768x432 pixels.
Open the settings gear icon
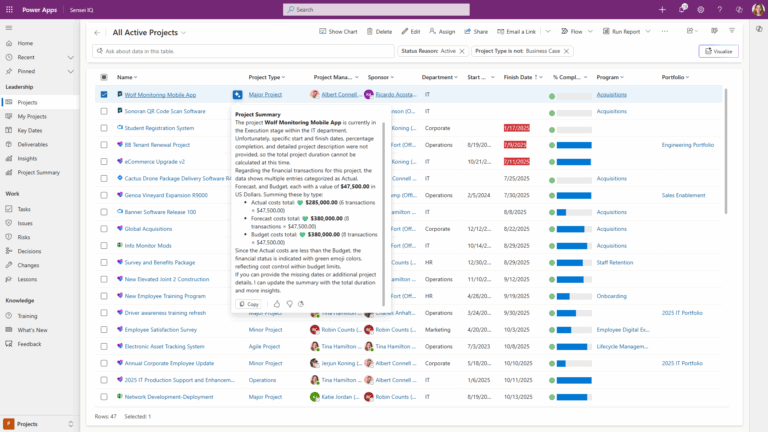coord(701,9)
